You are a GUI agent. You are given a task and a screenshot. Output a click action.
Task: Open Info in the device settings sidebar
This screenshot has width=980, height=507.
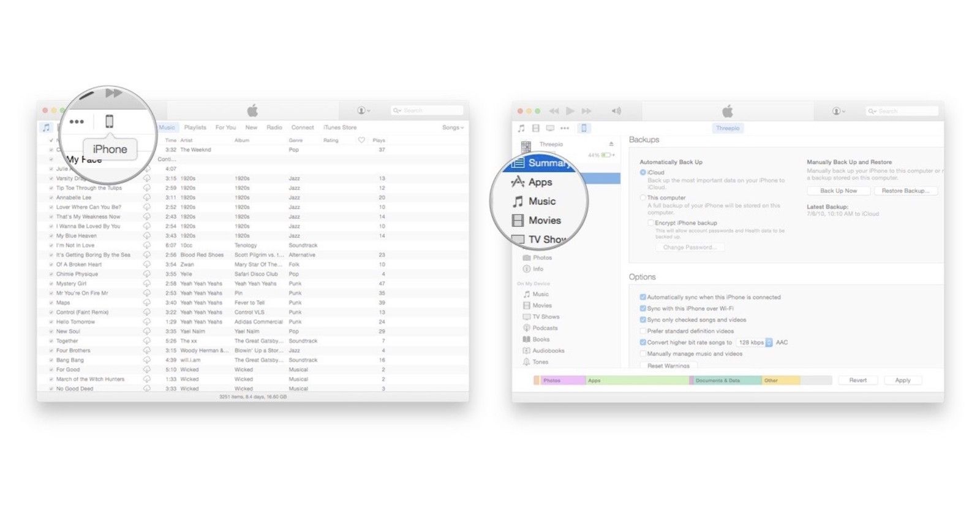point(533,269)
